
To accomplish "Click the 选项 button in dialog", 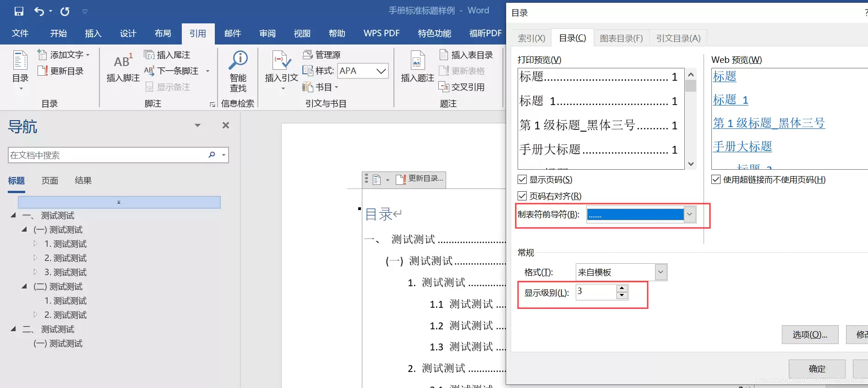I will pyautogui.click(x=809, y=335).
